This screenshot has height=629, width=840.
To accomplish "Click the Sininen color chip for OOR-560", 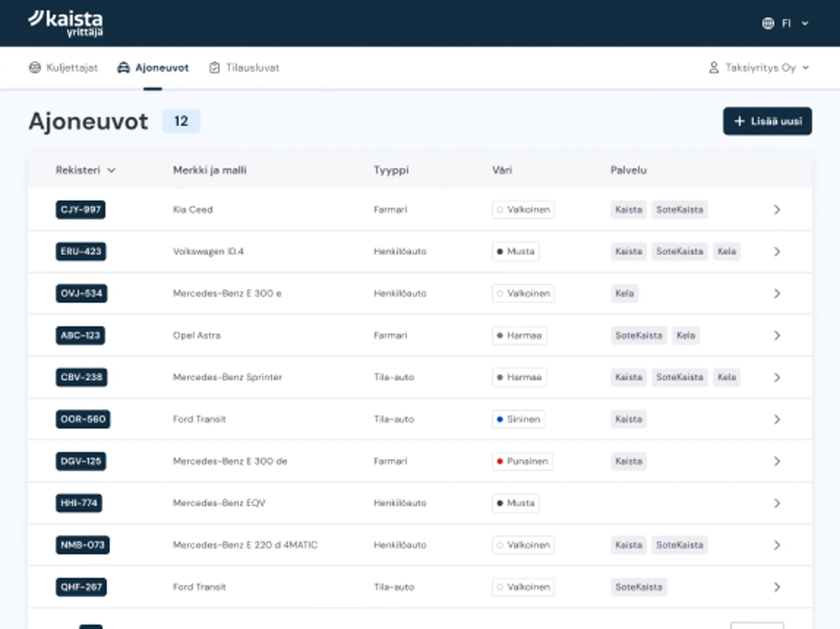I will tap(518, 419).
